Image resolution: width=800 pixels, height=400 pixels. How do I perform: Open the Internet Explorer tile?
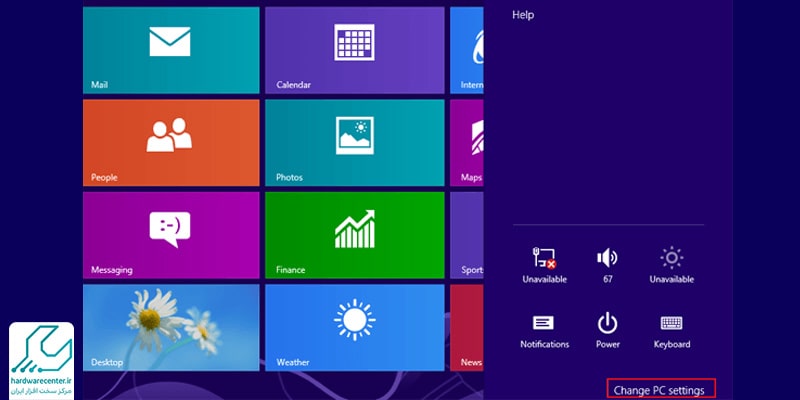(x=467, y=50)
